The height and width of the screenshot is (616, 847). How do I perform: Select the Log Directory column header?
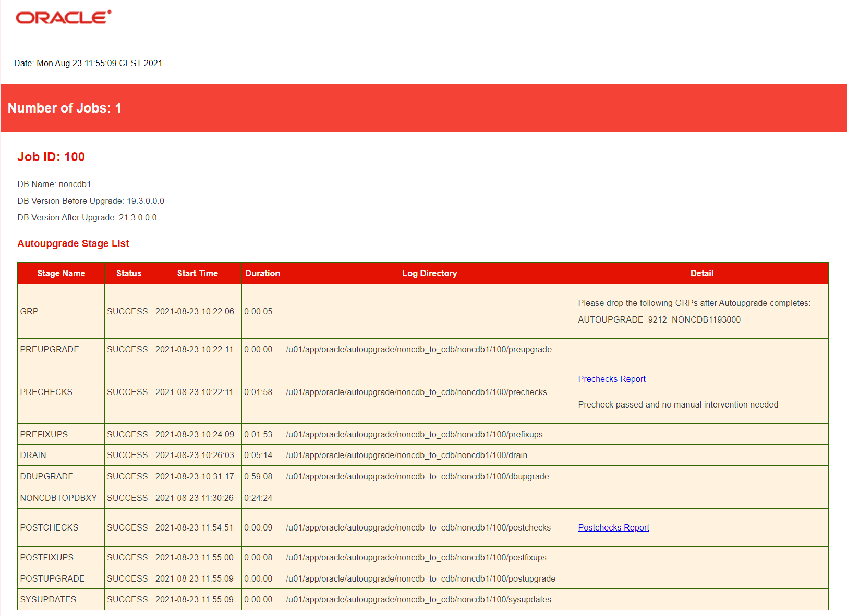click(x=430, y=273)
